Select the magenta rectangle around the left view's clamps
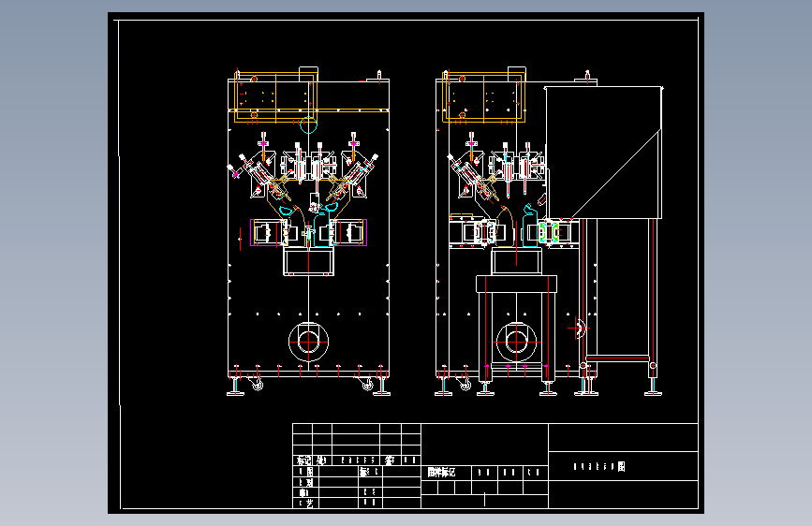The width and height of the screenshot is (812, 526). tap(309, 232)
